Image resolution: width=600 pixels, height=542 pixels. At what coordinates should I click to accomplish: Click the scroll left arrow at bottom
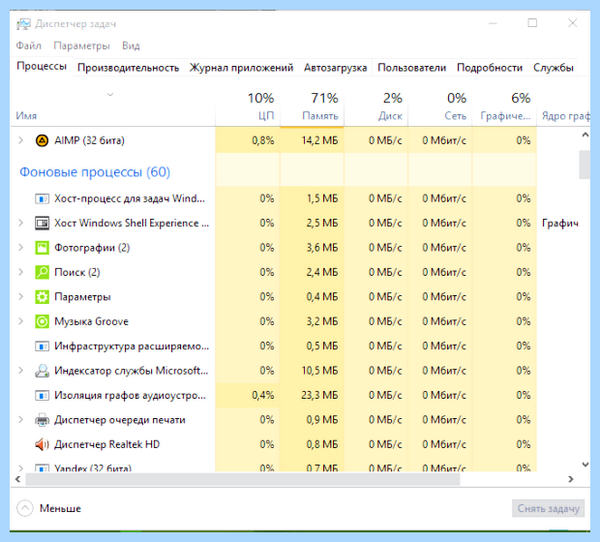[18, 479]
